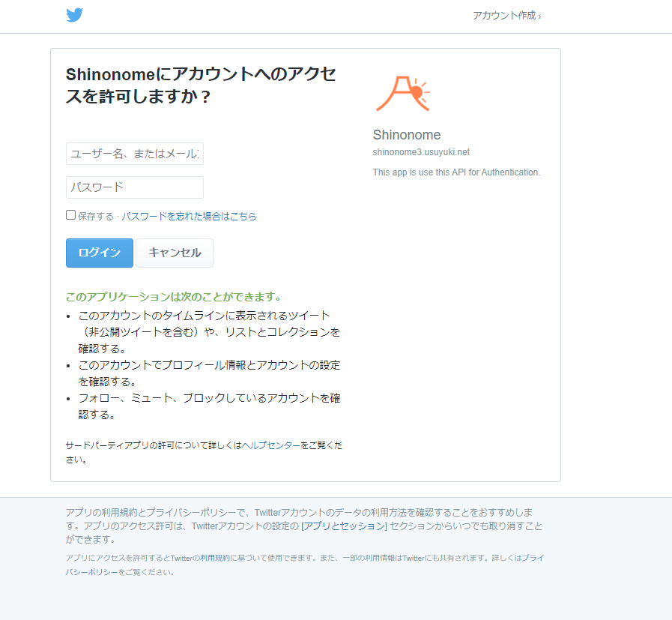
Task: Click the 'This app is use this API' description
Action: (x=456, y=172)
